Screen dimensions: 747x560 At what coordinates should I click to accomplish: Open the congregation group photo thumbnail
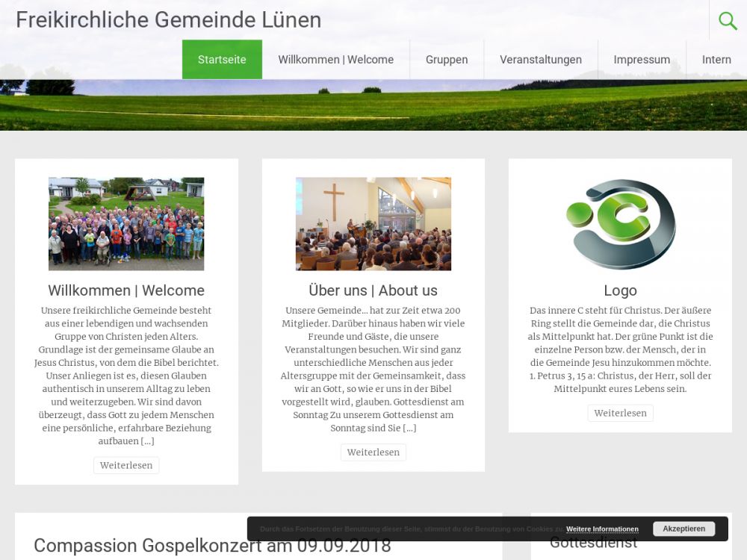coord(126,223)
